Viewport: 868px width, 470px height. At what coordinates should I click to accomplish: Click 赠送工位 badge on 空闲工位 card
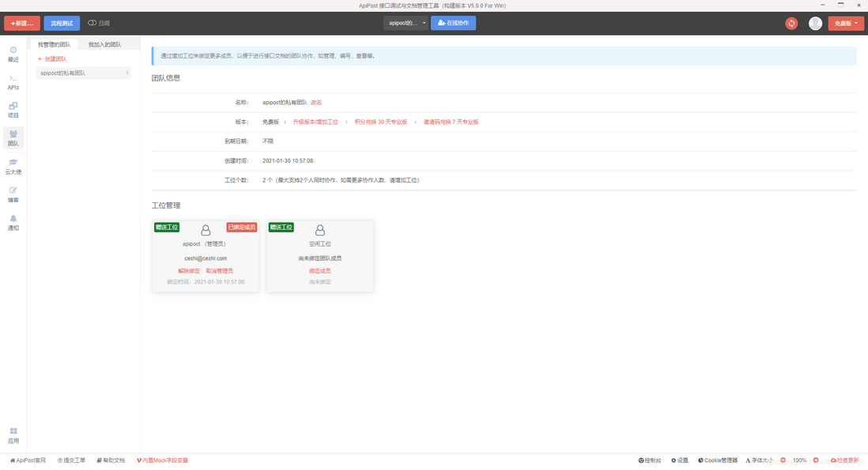pyautogui.click(x=281, y=227)
